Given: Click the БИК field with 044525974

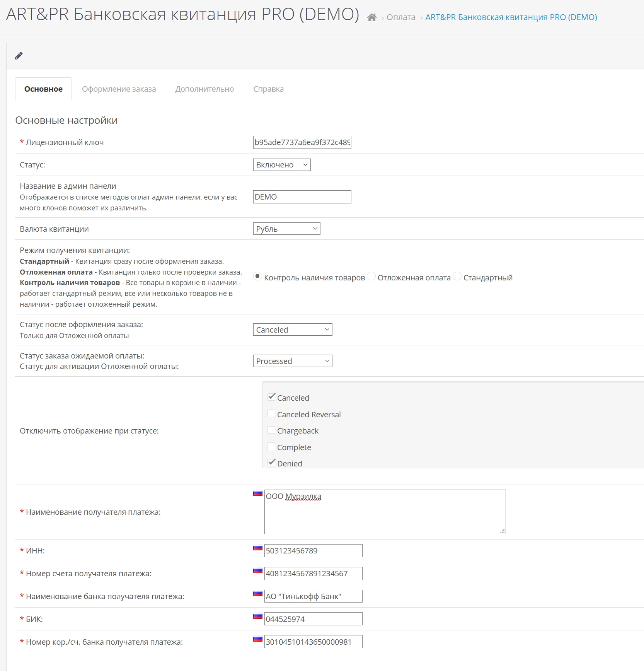Looking at the screenshot, I should [x=313, y=619].
